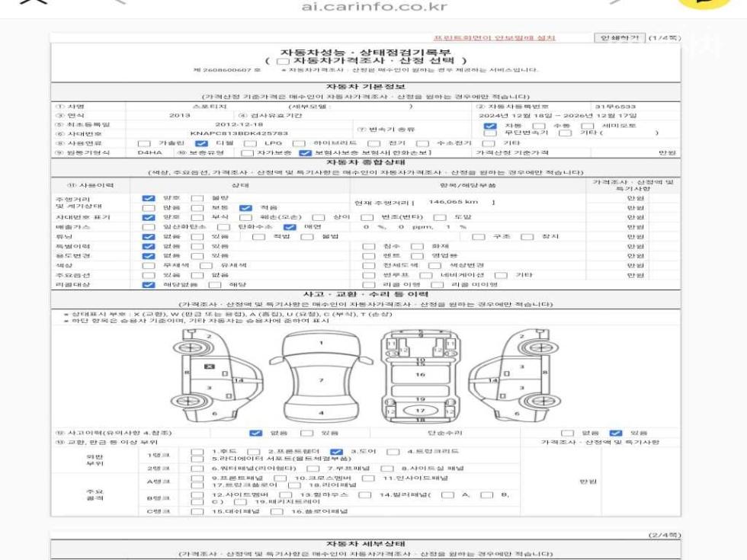Tick the 1.후드 panel checkbox

pyautogui.click(x=197, y=451)
